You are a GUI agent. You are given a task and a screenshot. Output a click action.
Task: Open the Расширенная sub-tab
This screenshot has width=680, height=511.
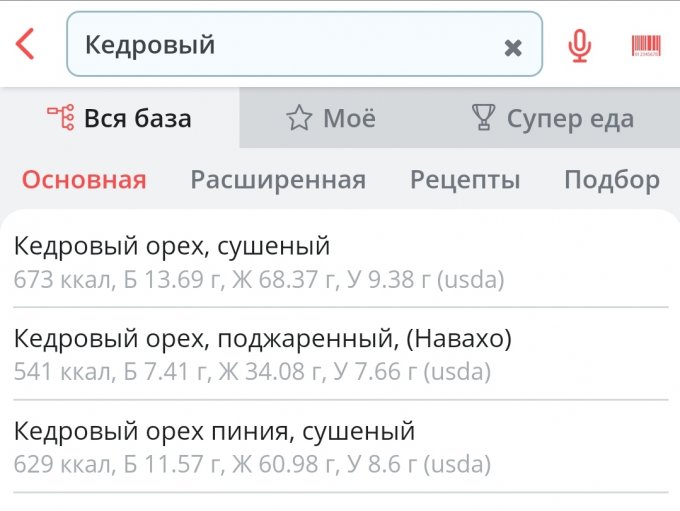click(x=278, y=180)
